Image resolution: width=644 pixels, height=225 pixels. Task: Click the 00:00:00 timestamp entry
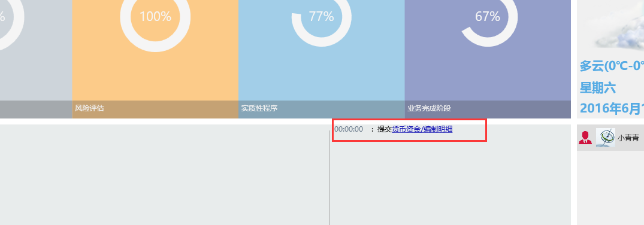349,129
